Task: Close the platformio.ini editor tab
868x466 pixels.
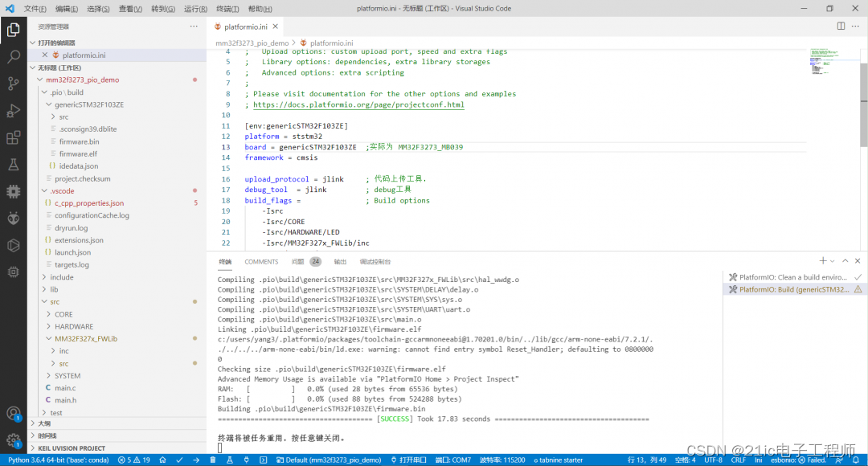Action: click(x=275, y=27)
